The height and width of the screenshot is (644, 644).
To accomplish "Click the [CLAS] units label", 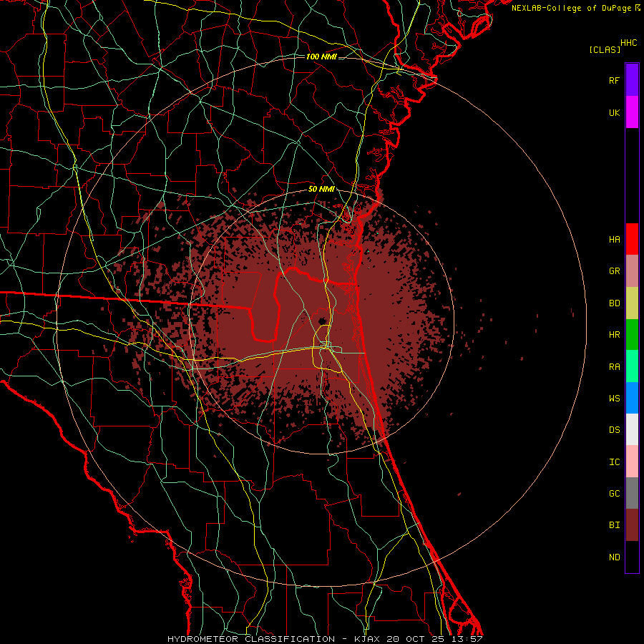I will [x=605, y=49].
